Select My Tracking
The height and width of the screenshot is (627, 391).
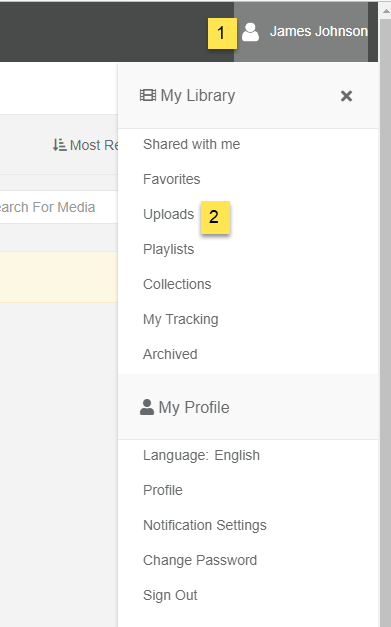point(181,319)
